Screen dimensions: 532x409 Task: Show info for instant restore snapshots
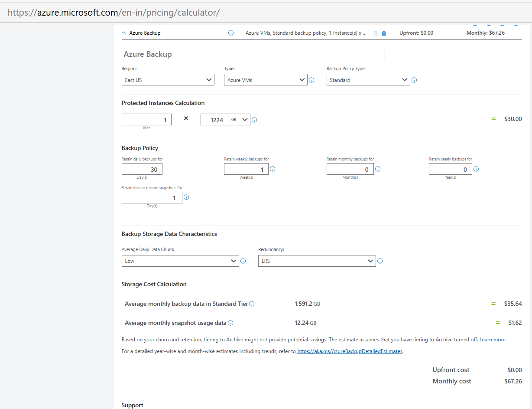[186, 197]
